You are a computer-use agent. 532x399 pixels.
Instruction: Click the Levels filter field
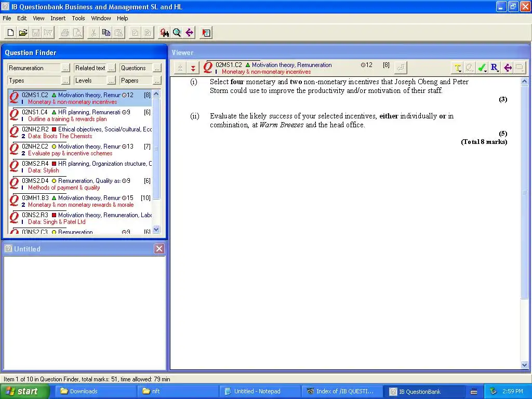coord(90,81)
